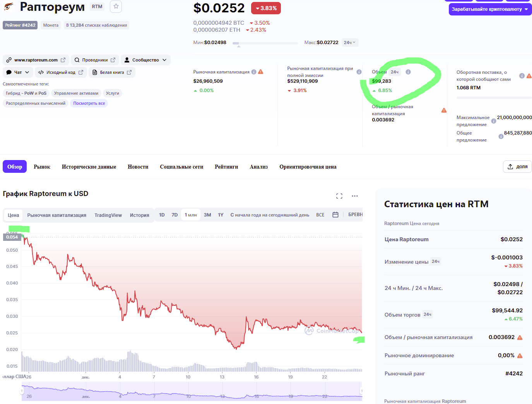
Task: Click info icon next to Рыночная капитализация
Action: [254, 72]
